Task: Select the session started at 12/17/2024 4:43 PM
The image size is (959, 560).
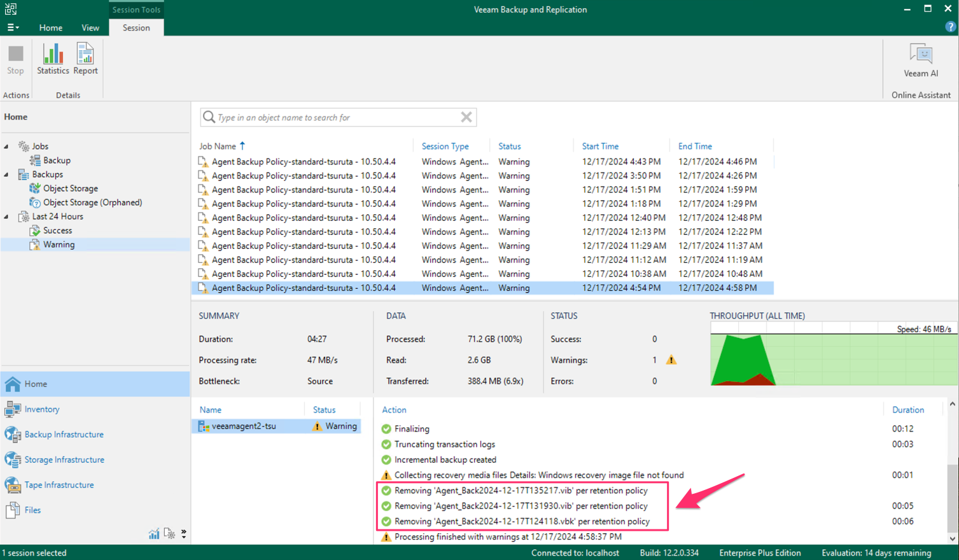Action: pos(482,162)
